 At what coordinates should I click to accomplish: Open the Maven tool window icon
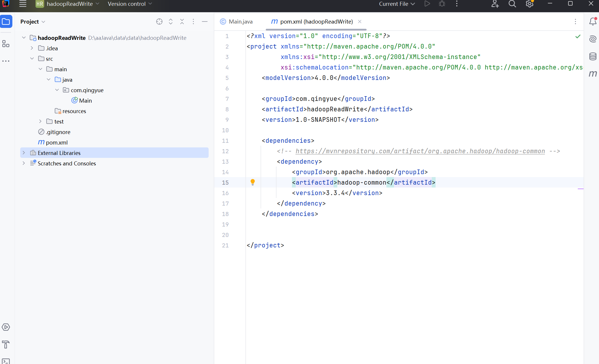point(593,74)
